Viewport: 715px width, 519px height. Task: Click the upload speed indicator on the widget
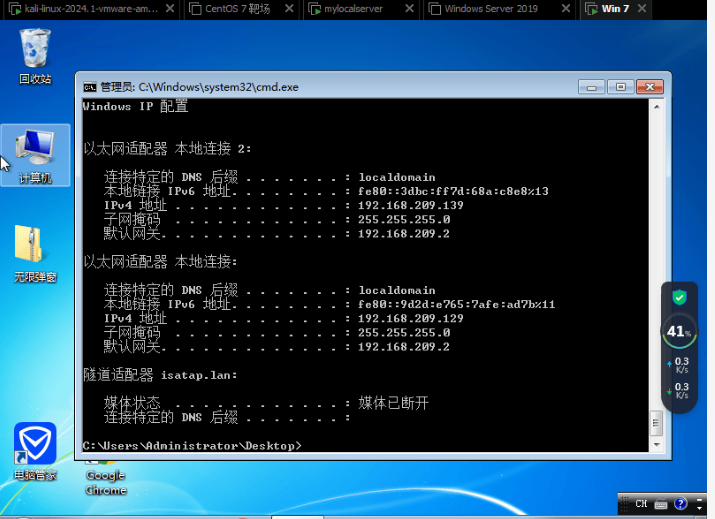coord(680,365)
